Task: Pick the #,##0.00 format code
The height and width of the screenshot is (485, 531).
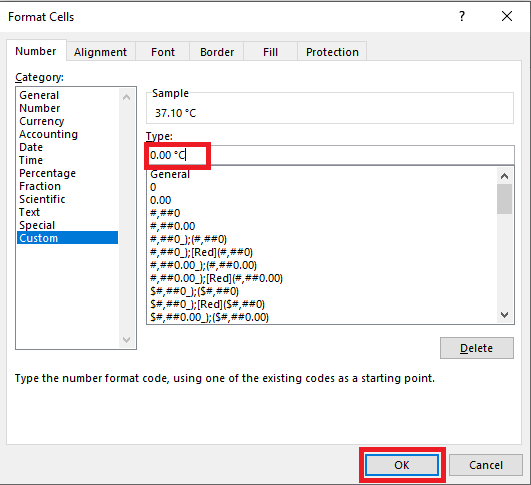Action: (172, 226)
